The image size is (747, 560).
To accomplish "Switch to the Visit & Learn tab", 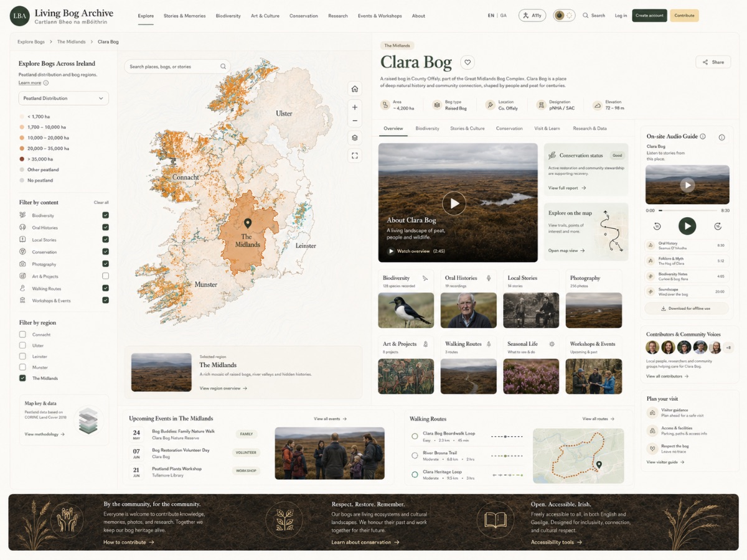I will pos(546,128).
